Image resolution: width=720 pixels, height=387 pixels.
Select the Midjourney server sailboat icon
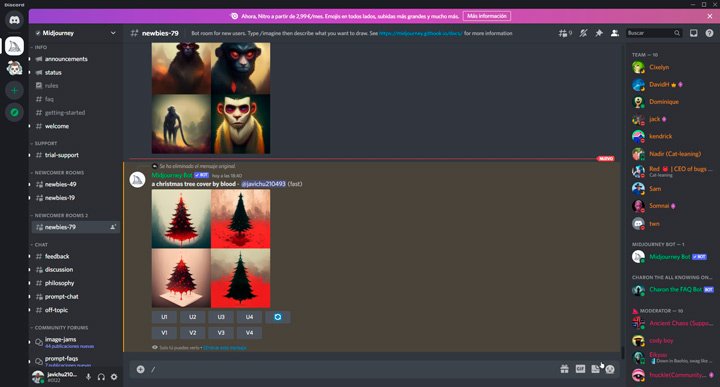click(x=14, y=46)
